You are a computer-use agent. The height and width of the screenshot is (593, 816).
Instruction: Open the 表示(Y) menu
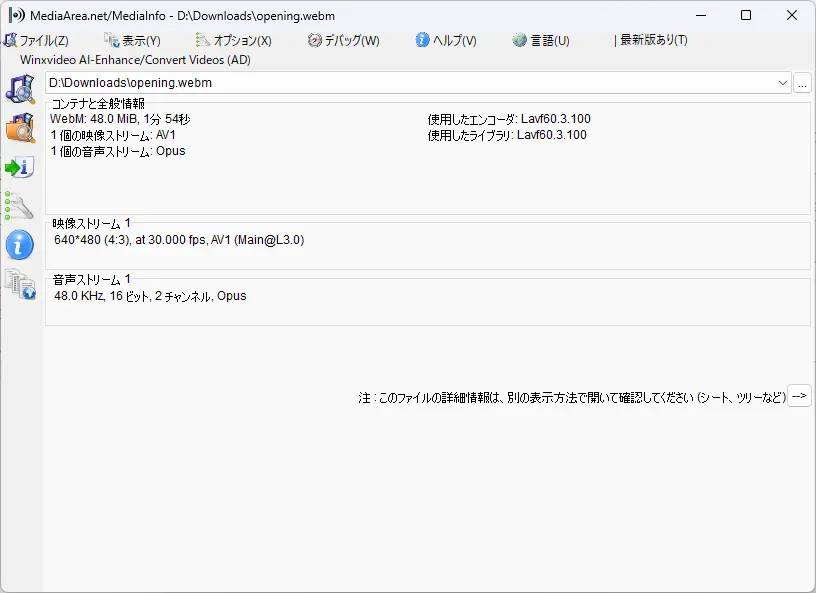tap(132, 40)
